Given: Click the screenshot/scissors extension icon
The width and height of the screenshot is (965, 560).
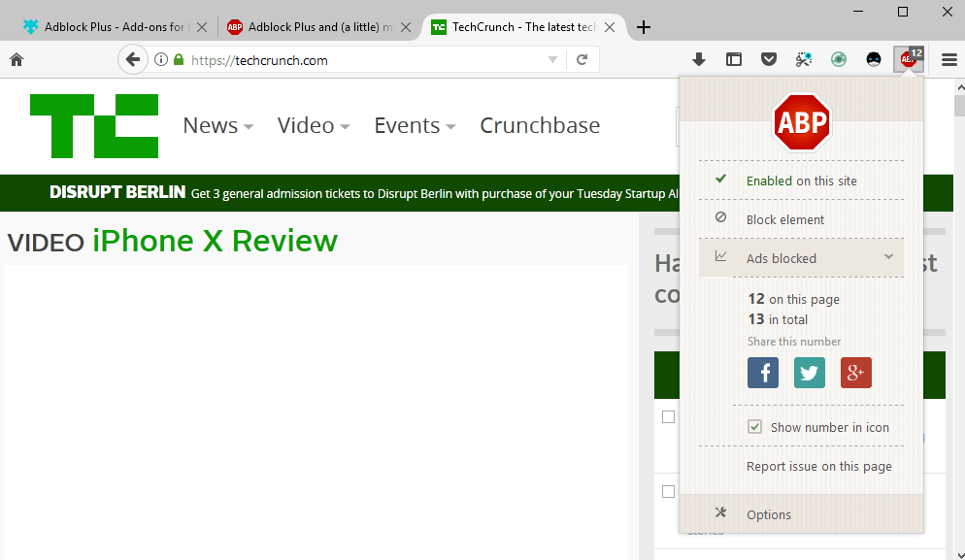Looking at the screenshot, I should (x=804, y=60).
